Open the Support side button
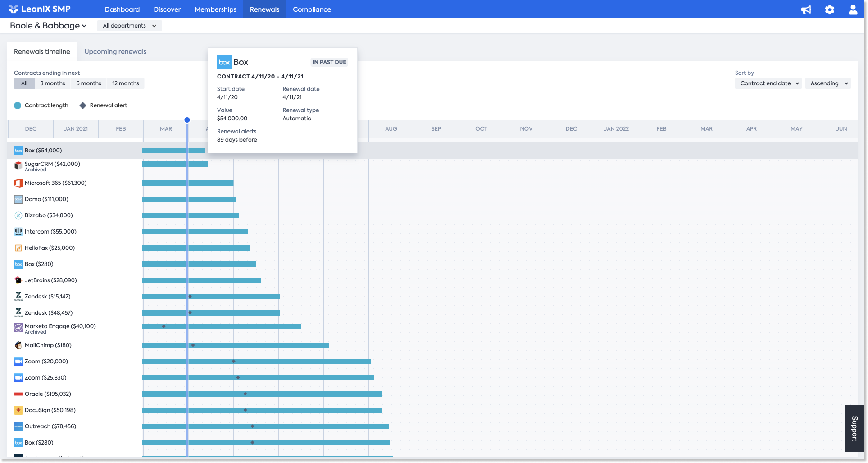Screen dimensions: 868x463 pos(854,428)
